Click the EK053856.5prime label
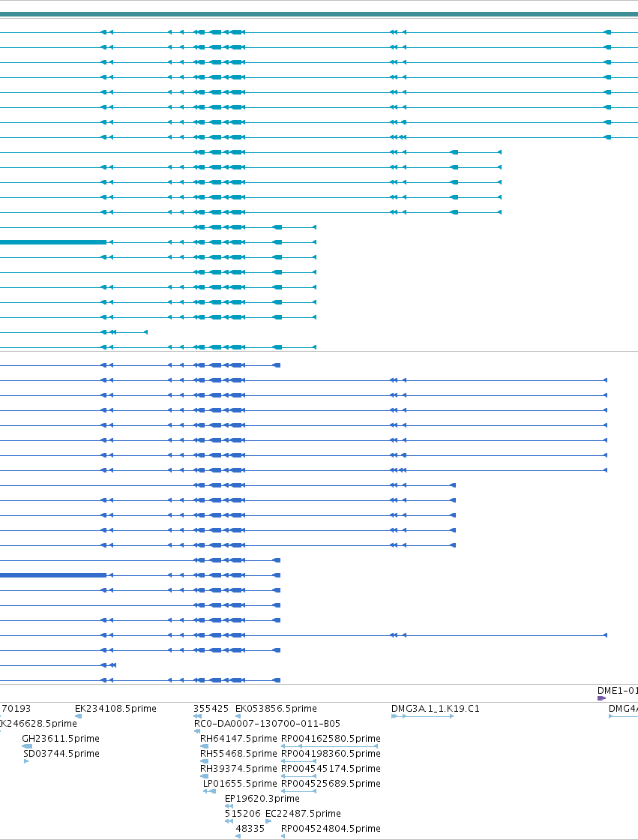638x840 pixels. [x=276, y=708]
